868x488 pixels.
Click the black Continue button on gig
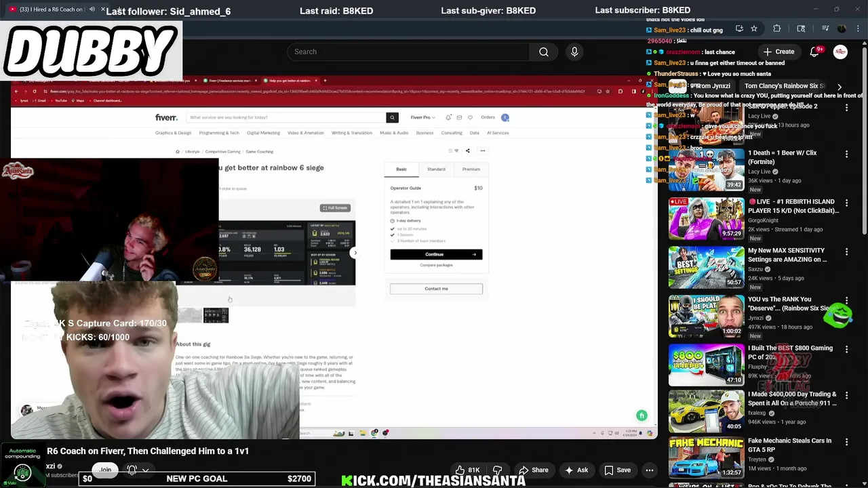(436, 254)
